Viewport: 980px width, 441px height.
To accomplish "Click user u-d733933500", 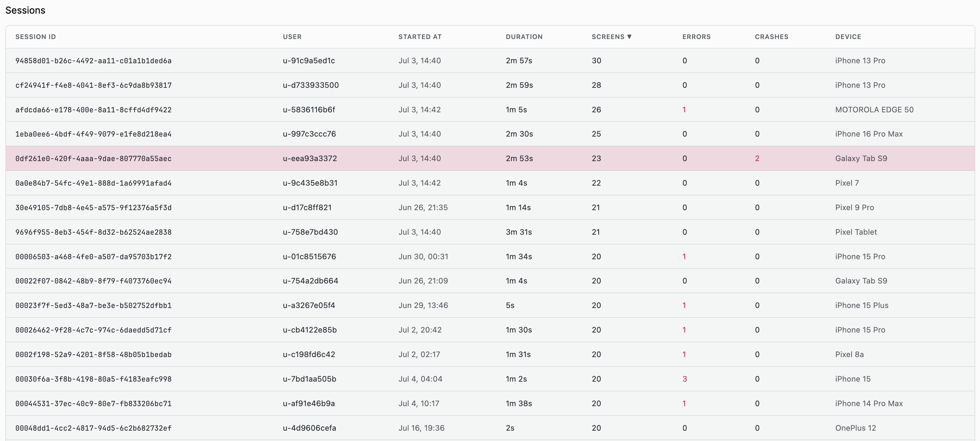I will 310,85.
